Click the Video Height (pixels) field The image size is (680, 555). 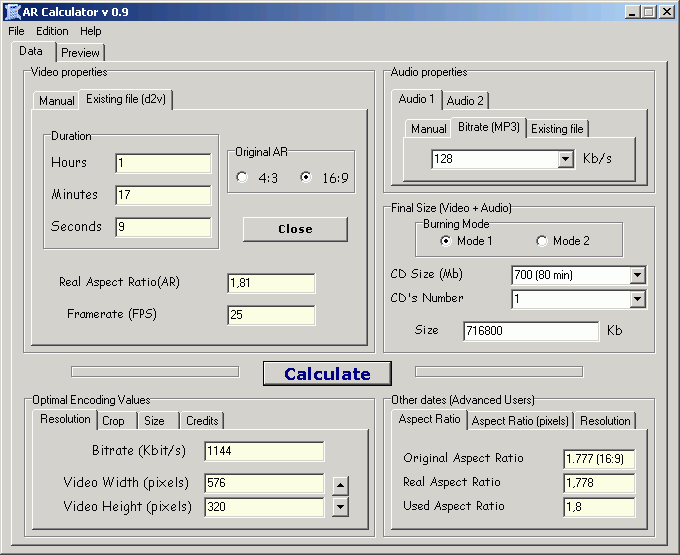[264, 507]
